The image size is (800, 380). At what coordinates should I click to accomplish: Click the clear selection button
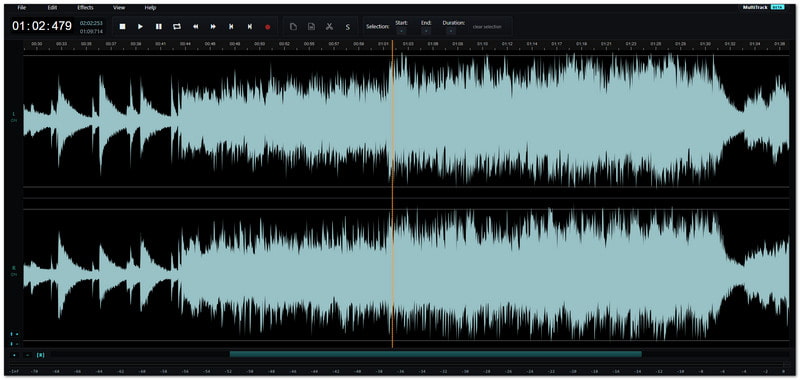point(487,27)
